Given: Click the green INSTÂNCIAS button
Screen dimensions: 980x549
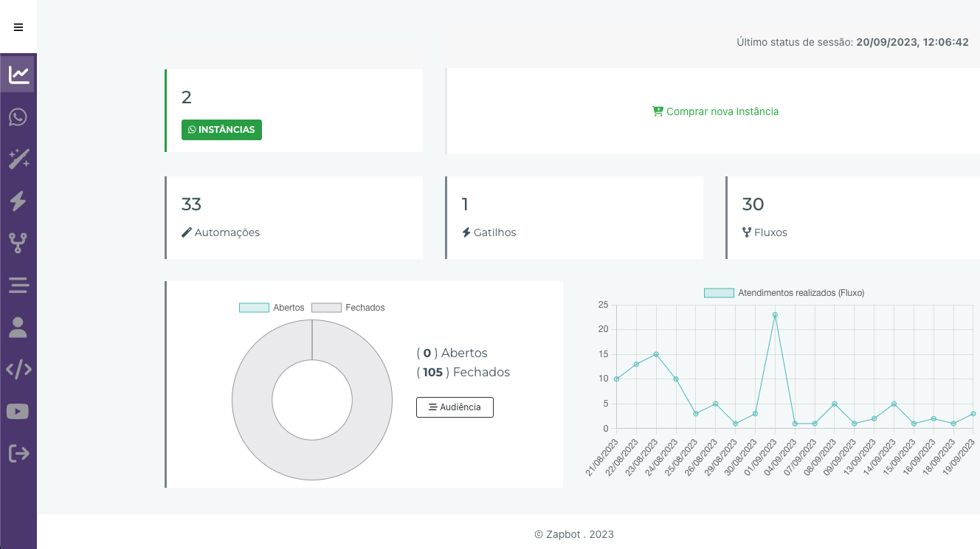Looking at the screenshot, I should tap(221, 130).
